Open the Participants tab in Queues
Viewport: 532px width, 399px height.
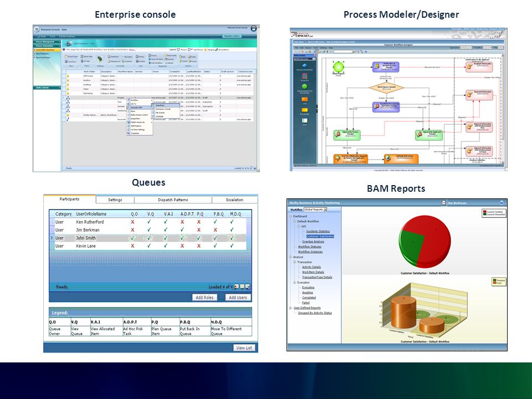pyautogui.click(x=70, y=199)
